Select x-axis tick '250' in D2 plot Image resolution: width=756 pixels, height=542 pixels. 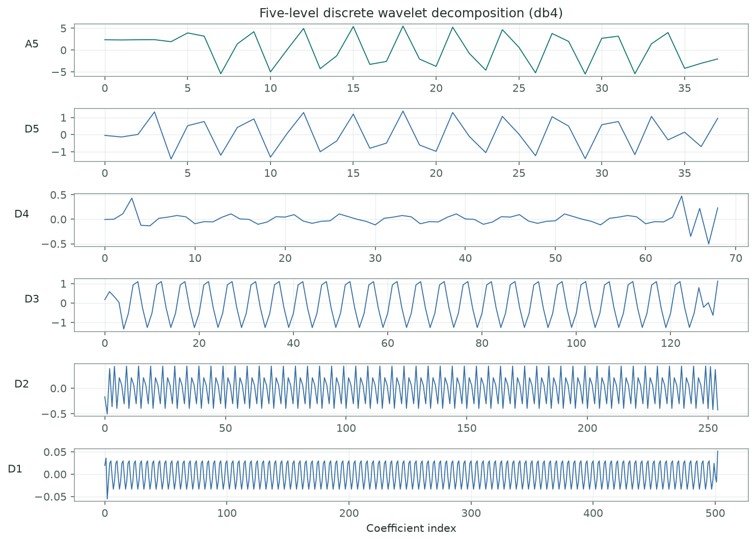point(708,428)
